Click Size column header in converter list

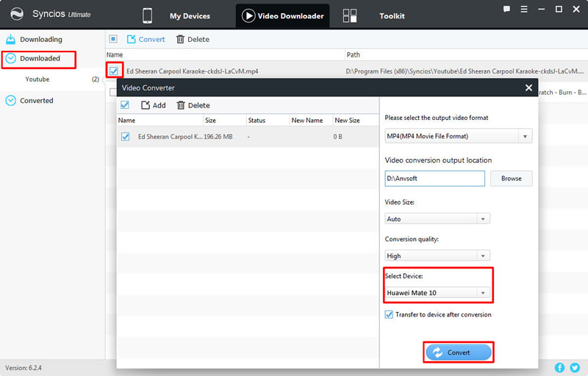pos(210,121)
